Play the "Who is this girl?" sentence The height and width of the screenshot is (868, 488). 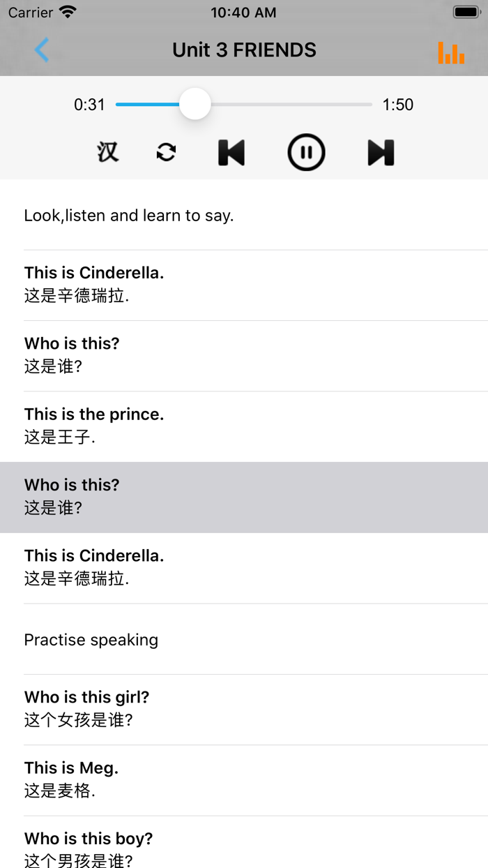point(244,709)
